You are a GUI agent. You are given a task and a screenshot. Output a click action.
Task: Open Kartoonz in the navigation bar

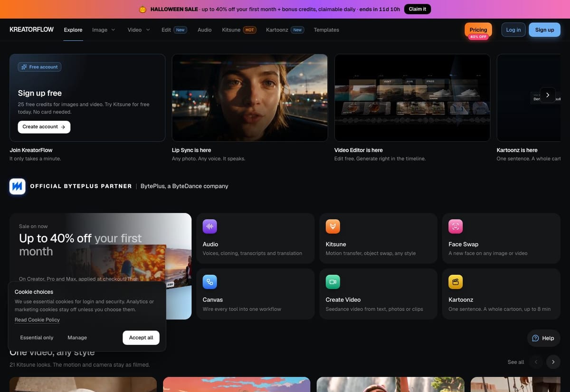click(x=285, y=30)
